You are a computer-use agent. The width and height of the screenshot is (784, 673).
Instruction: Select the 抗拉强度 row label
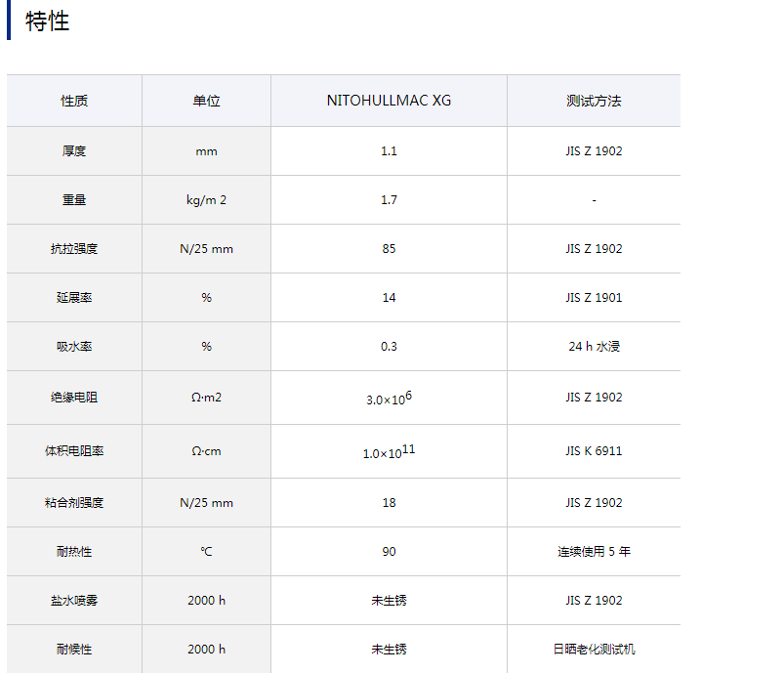coord(74,249)
